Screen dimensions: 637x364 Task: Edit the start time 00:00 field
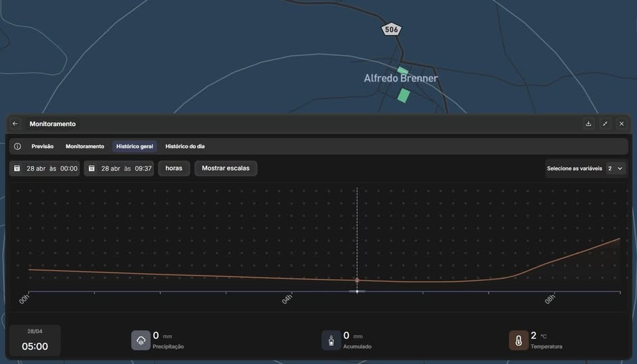pyautogui.click(x=69, y=169)
